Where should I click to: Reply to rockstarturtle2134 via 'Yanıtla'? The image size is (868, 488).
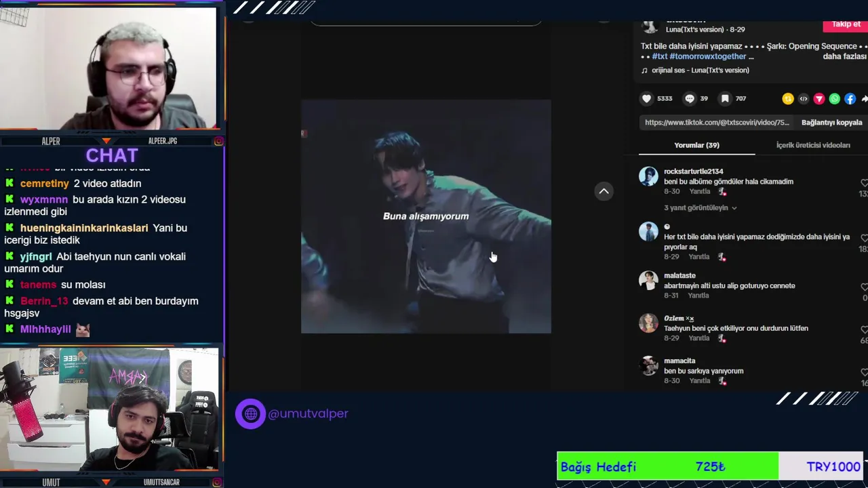coord(699,192)
